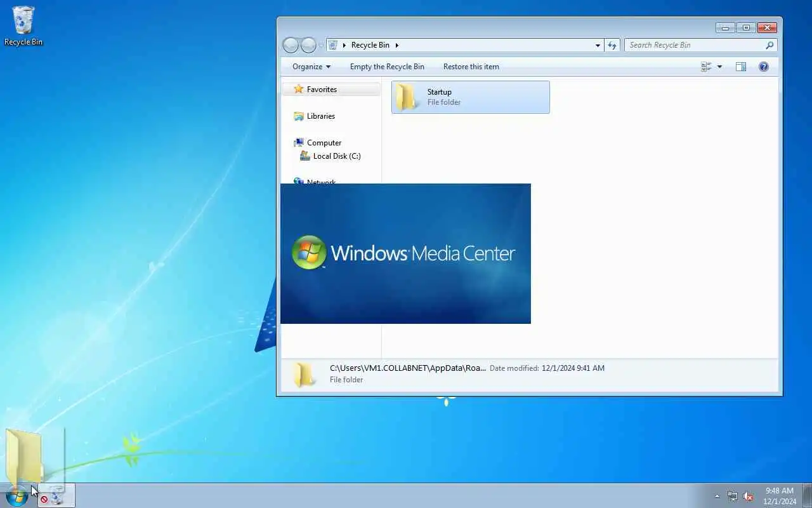This screenshot has width=812, height=508.
Task: Click the folder icon in details pane
Action: 303,375
